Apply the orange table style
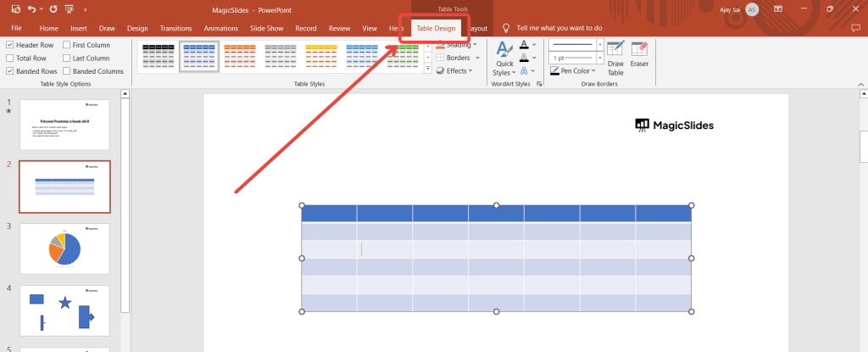This screenshot has height=352, width=868. 240,57
